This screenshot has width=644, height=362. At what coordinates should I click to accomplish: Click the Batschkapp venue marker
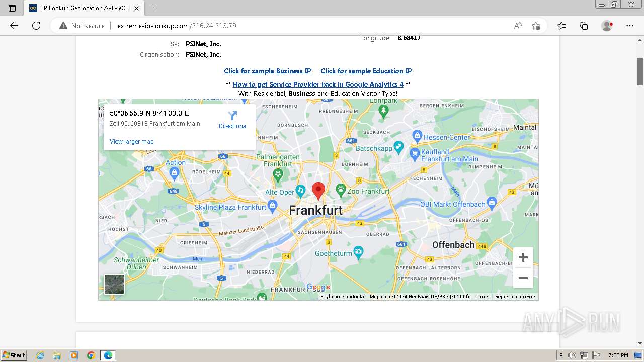(x=398, y=147)
